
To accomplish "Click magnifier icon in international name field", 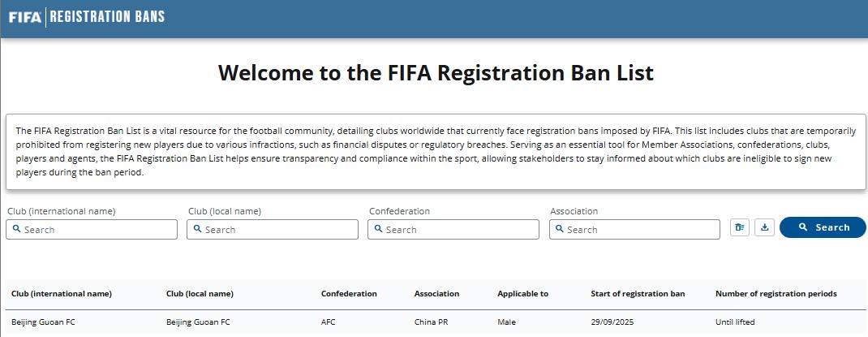I will [16, 230].
